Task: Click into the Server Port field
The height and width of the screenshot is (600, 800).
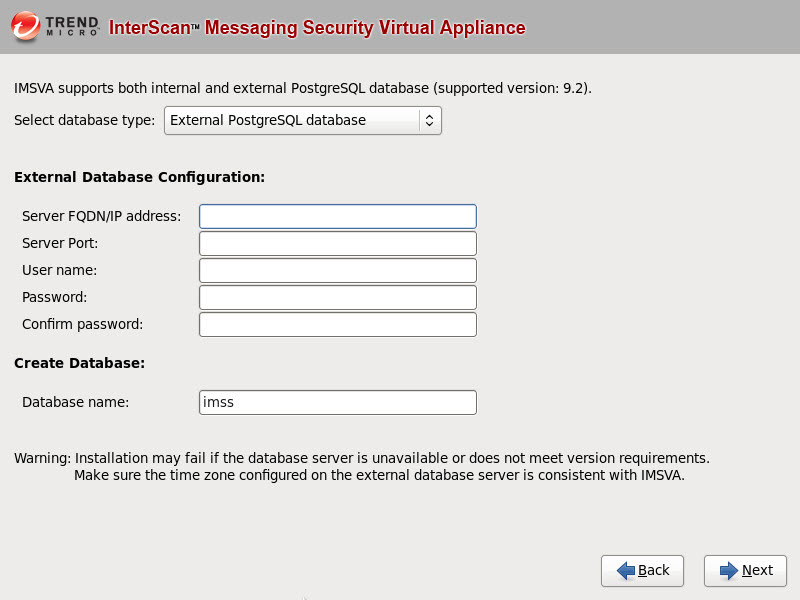Action: coord(337,243)
